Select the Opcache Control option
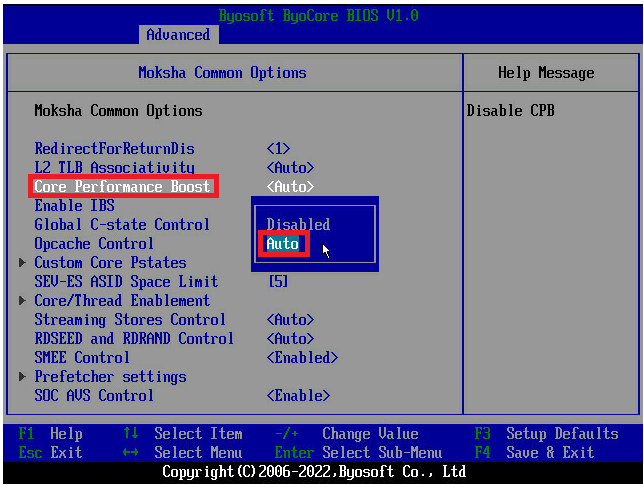 (94, 244)
